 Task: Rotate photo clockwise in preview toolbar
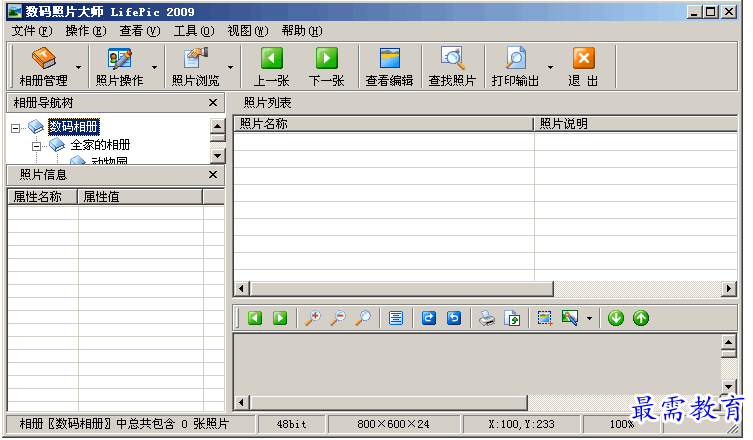click(x=429, y=318)
